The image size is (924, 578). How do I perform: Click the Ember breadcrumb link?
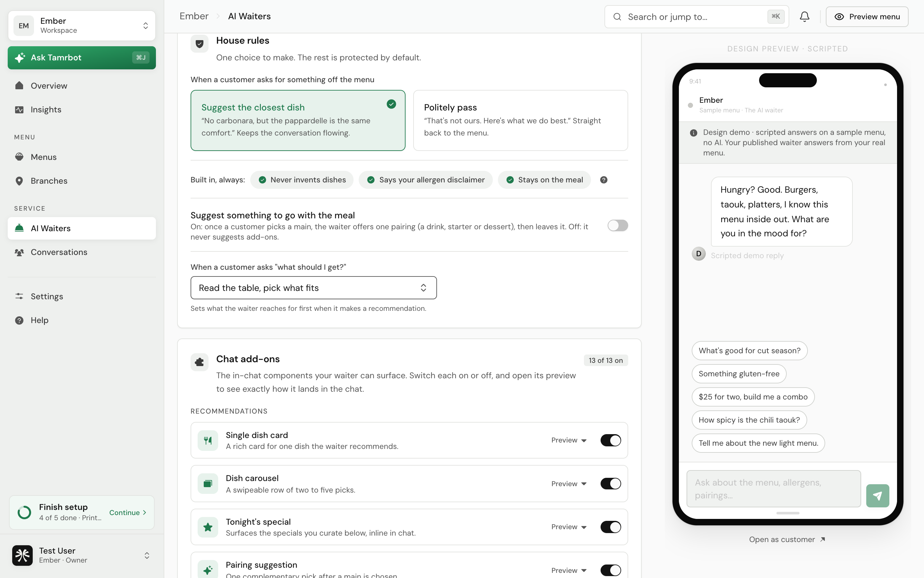click(x=194, y=16)
